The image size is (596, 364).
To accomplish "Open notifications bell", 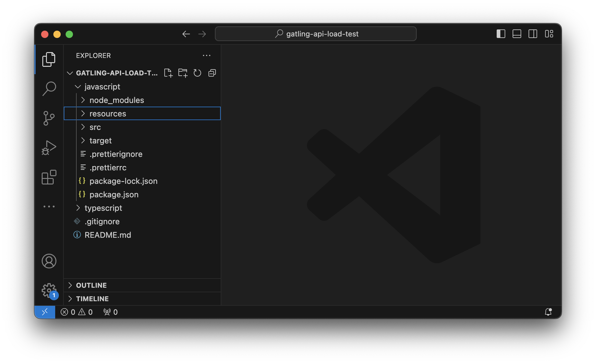I will (548, 312).
